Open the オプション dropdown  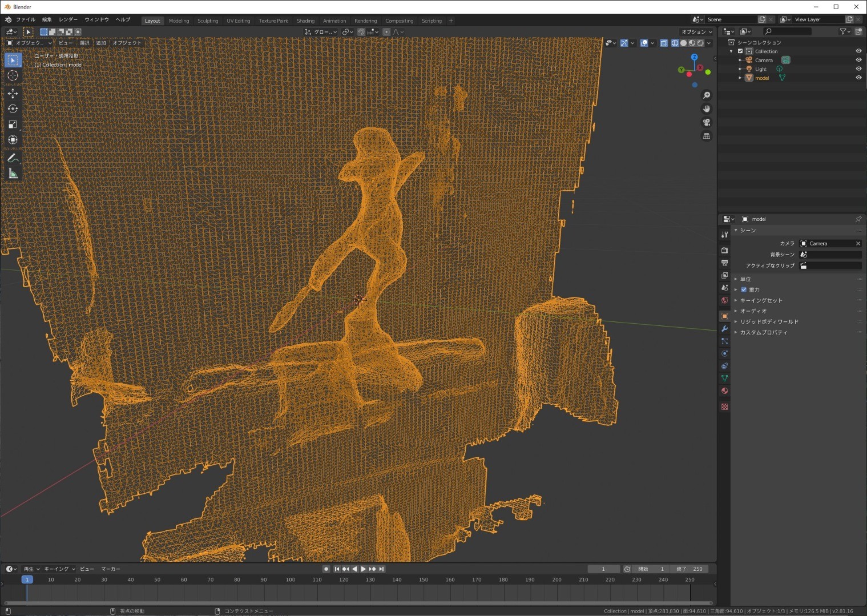pyautogui.click(x=696, y=32)
